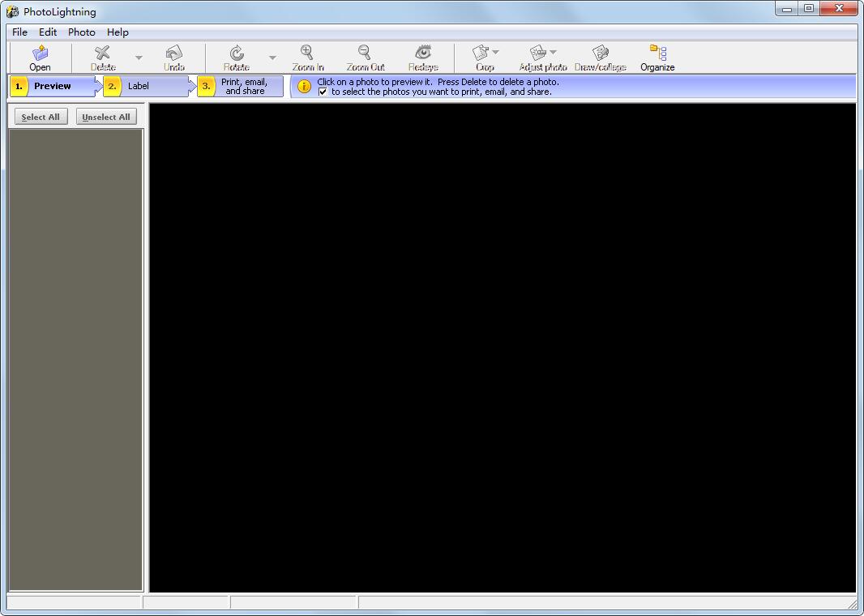Enable the print, email, and share checkbox

[x=323, y=92]
